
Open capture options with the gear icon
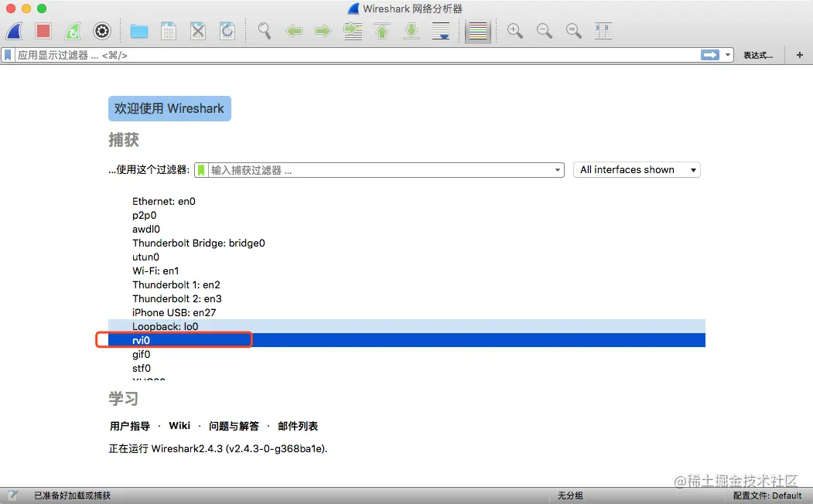[102, 31]
